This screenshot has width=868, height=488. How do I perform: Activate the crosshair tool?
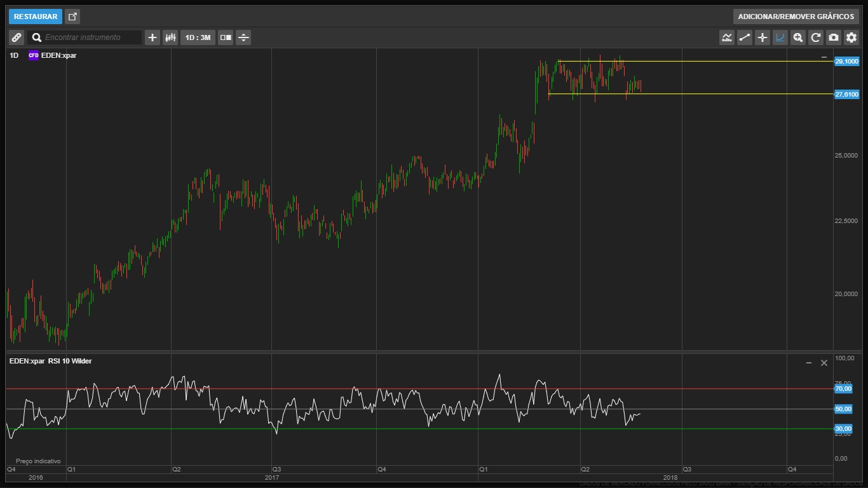[x=763, y=37]
